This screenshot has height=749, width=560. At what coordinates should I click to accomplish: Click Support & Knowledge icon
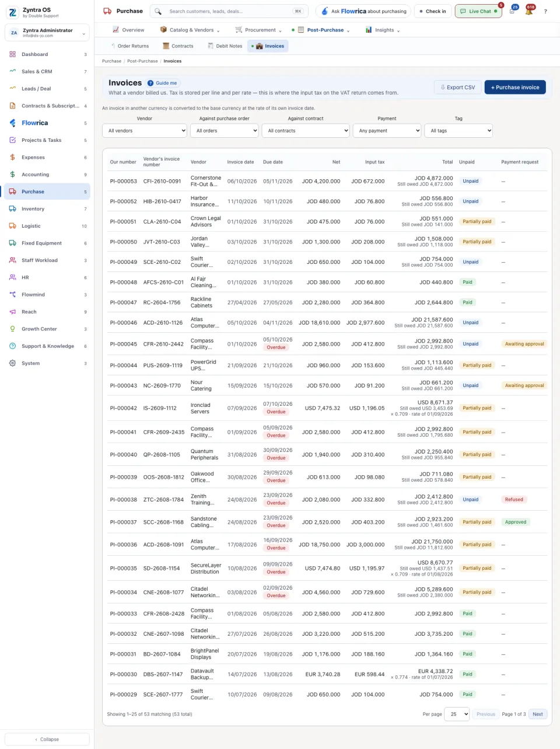pyautogui.click(x=12, y=346)
